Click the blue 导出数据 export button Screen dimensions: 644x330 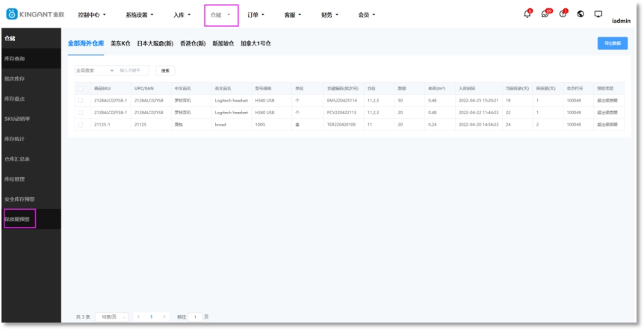[612, 43]
